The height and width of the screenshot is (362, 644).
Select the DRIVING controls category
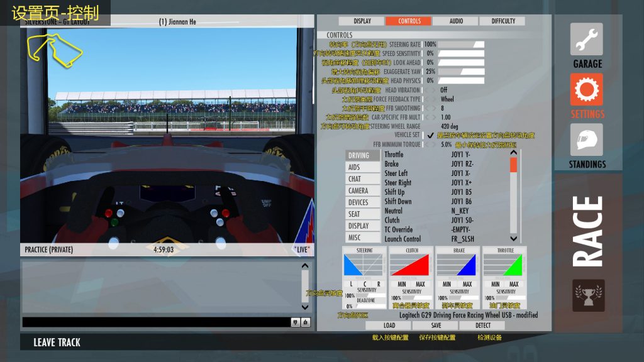click(x=363, y=156)
